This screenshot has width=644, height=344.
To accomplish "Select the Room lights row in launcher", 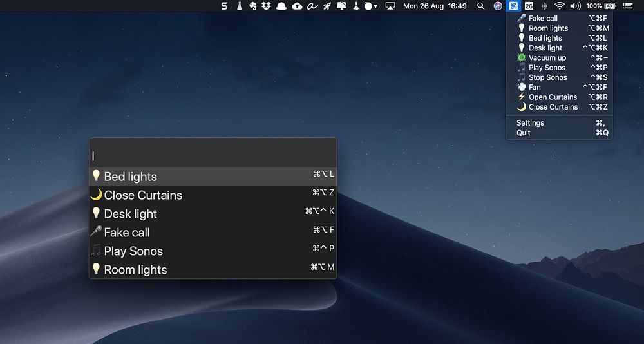I will pyautogui.click(x=213, y=269).
